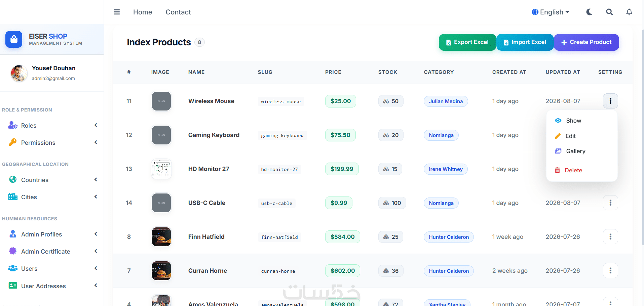Select Show from the row menu

[x=582, y=121]
